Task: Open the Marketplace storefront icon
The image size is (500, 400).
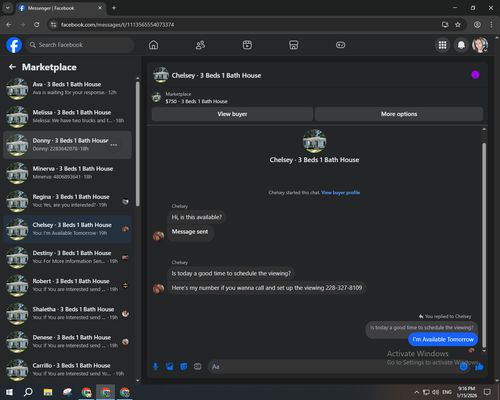Action: pos(294,45)
